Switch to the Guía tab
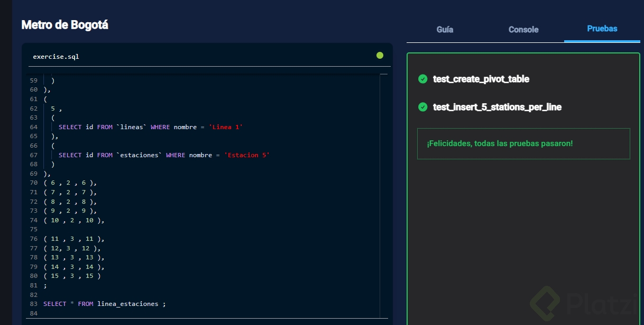Screen dimensions: 644x325 445,30
